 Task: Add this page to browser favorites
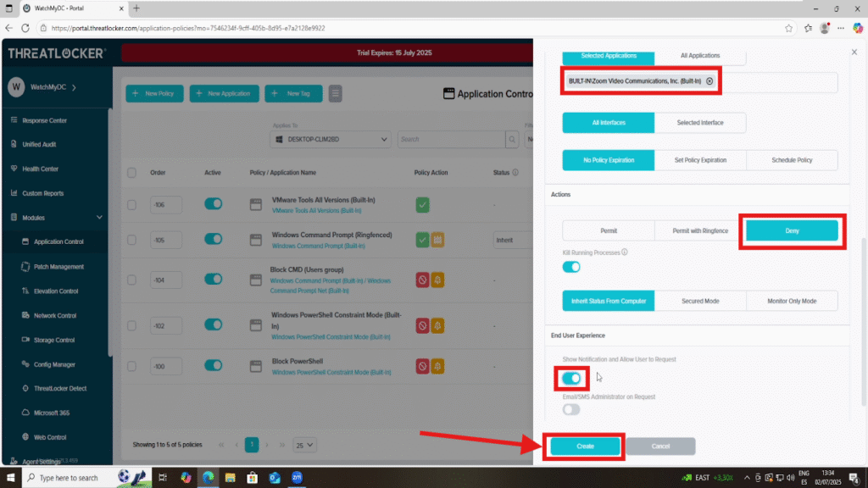(788, 28)
